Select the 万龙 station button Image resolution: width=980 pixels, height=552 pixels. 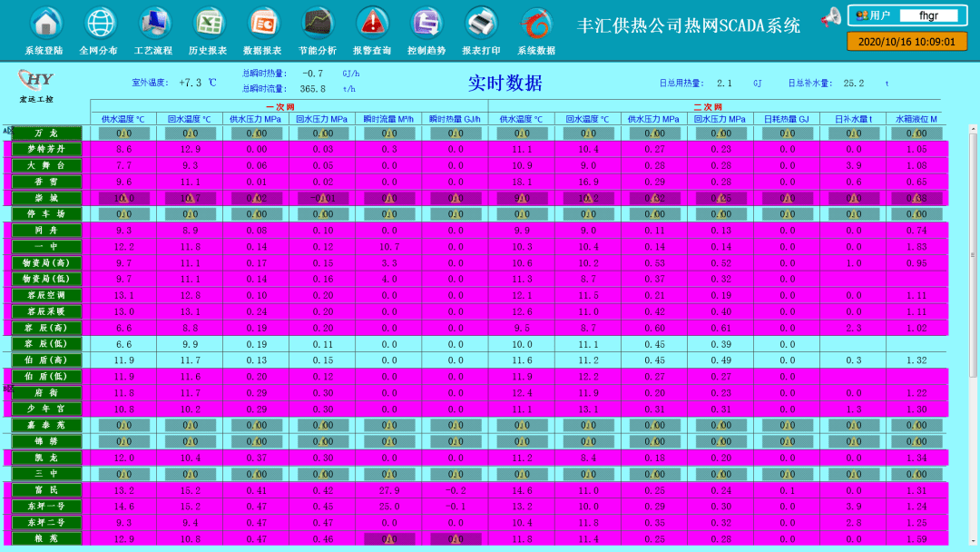coord(47,133)
